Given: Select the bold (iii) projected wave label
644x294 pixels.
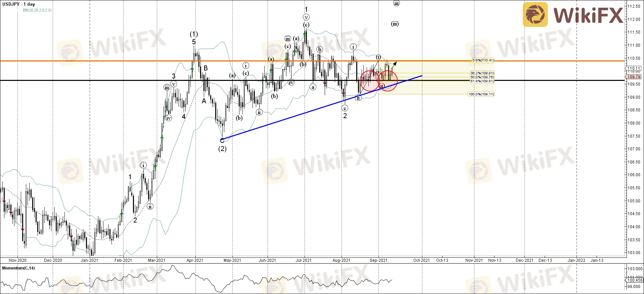Looking at the screenshot, I should (395, 24).
